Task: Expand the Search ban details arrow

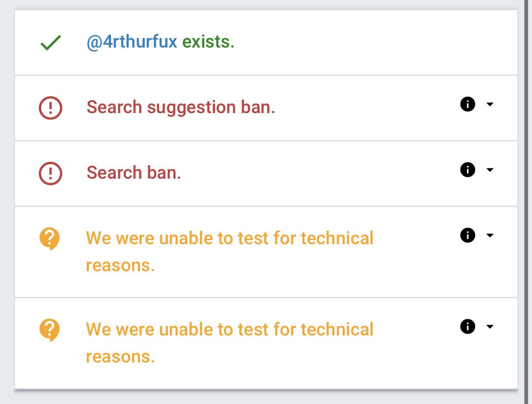Action: click(490, 170)
